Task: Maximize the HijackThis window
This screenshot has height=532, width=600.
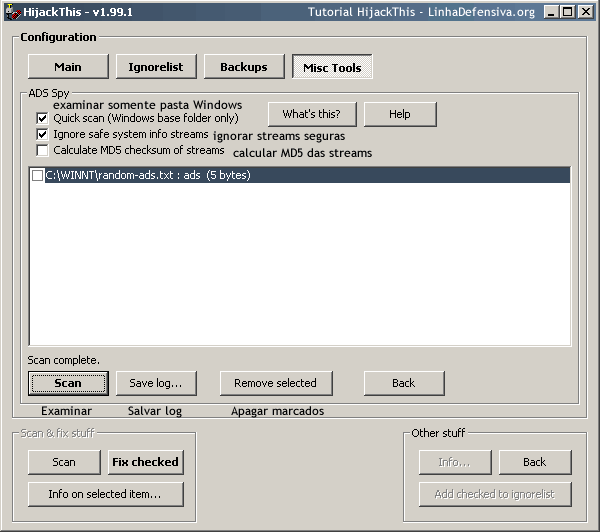Action: (568, 12)
